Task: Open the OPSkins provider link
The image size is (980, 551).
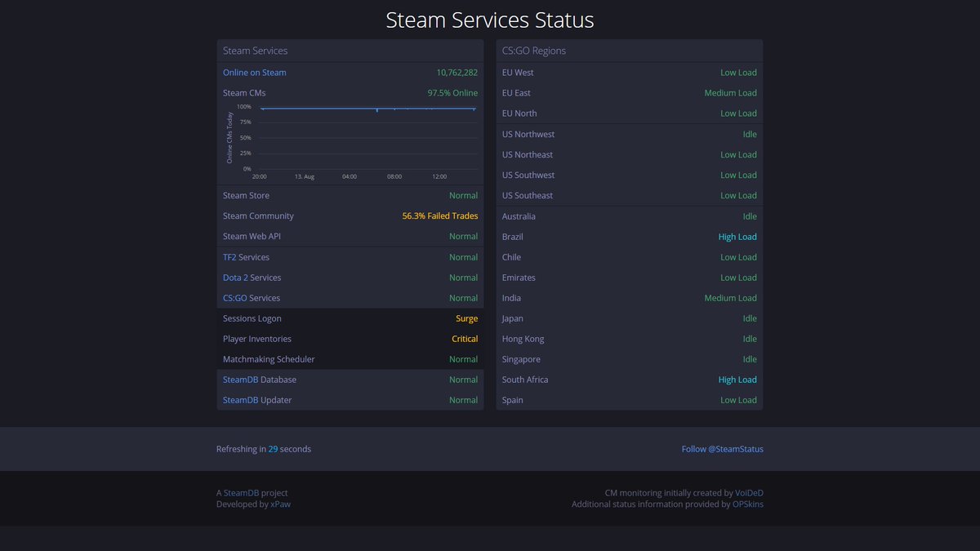Action: click(748, 504)
